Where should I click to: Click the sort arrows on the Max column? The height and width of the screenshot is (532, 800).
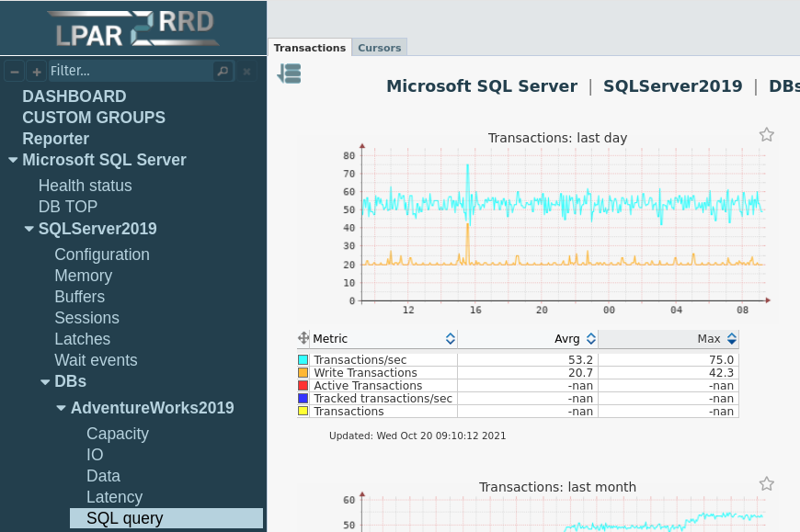731,338
